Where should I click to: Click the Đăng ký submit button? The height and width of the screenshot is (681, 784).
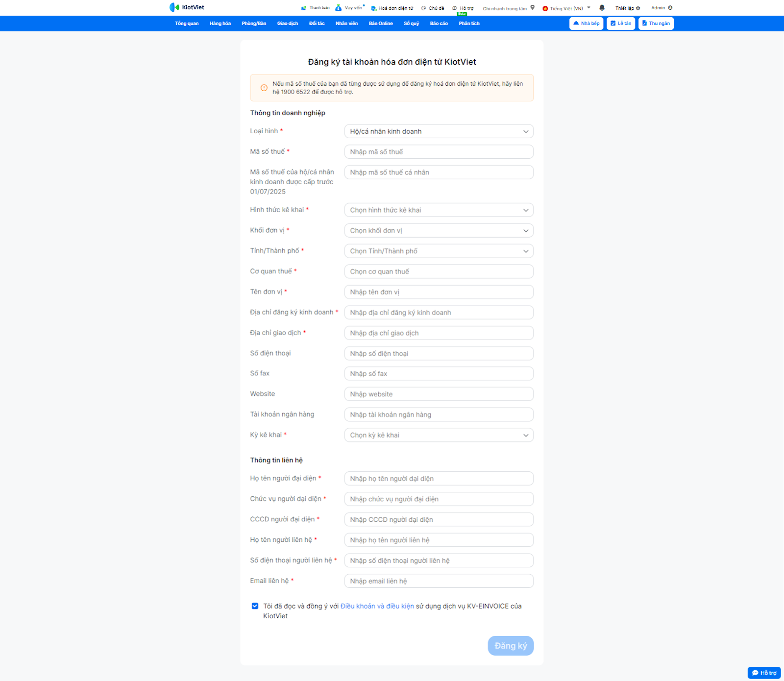[x=511, y=646]
